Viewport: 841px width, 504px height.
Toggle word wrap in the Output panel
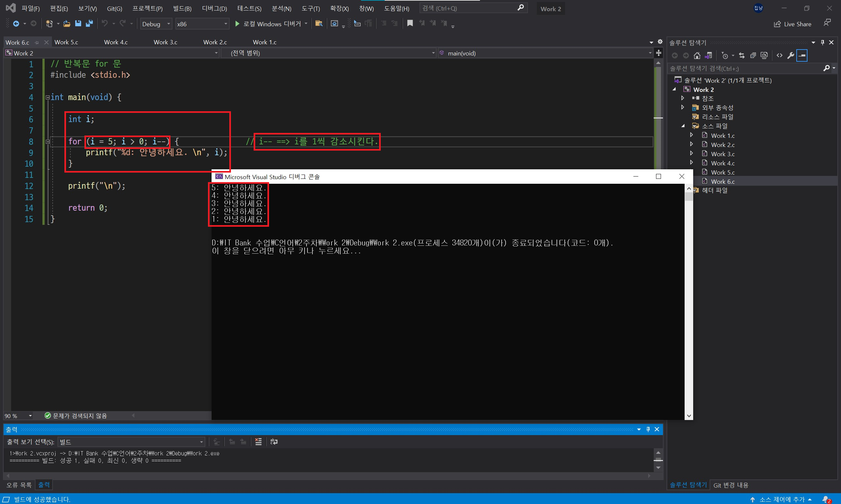(x=274, y=442)
